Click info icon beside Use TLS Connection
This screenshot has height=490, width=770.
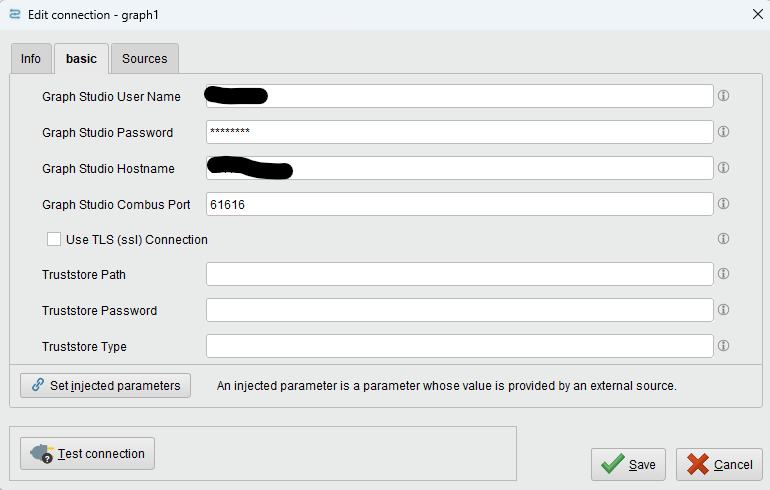click(723, 239)
